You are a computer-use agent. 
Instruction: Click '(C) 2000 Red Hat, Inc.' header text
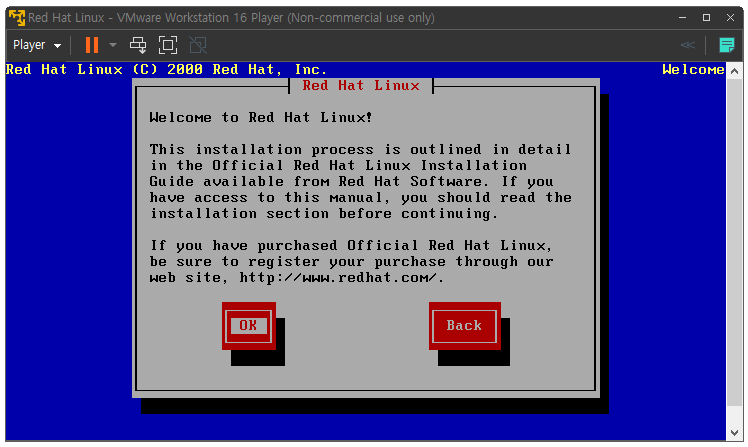click(x=229, y=70)
